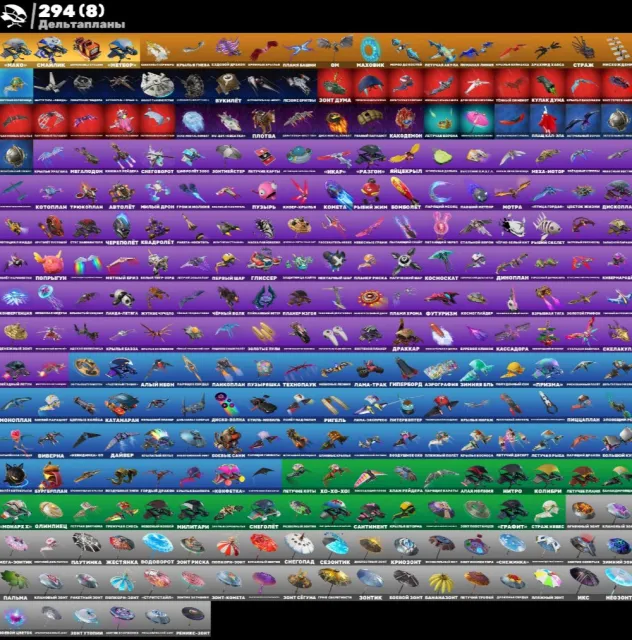Click the «КОНФЕТКА» glider
The image size is (632, 640).
[228, 477]
